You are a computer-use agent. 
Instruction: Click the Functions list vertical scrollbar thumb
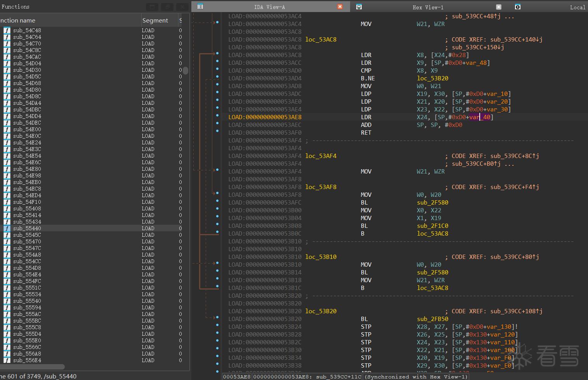click(x=186, y=71)
